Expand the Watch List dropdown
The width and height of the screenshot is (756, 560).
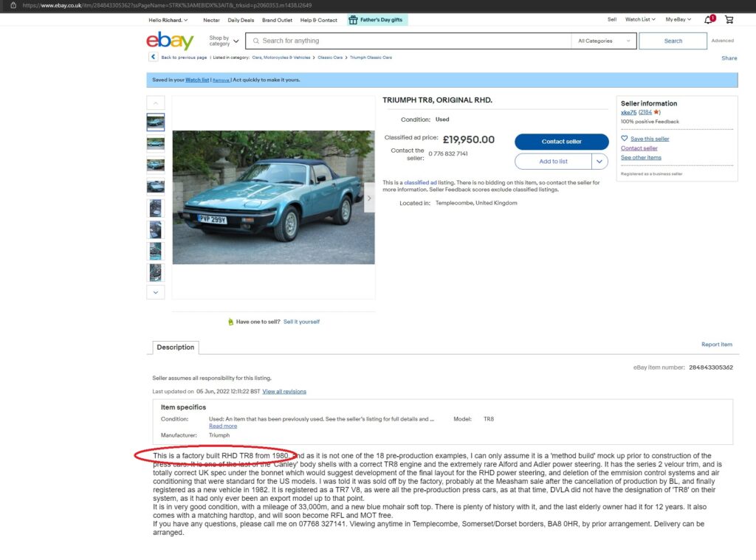coord(640,19)
